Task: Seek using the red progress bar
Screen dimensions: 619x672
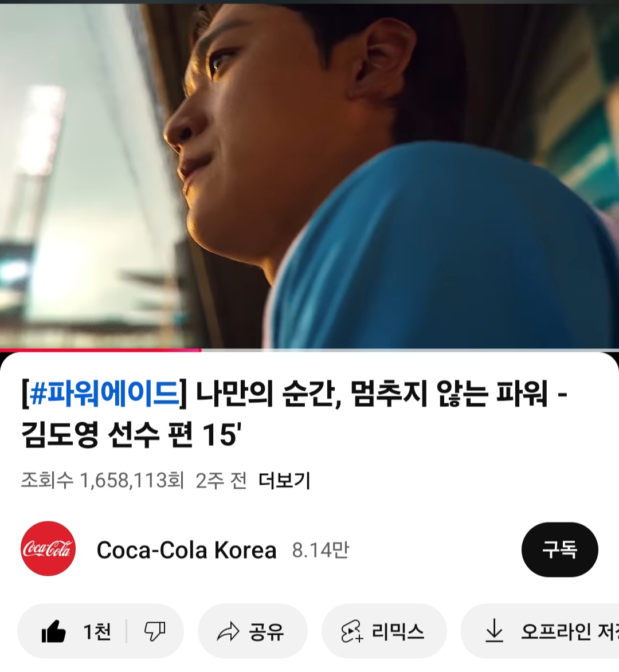Action: point(101,350)
